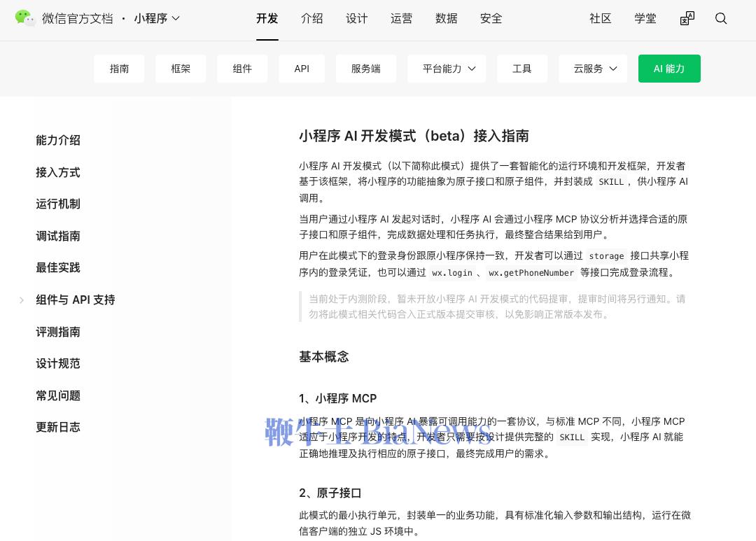Expand the 平台能力 dropdown
Screen dimensions: 756x541
click(447, 69)
